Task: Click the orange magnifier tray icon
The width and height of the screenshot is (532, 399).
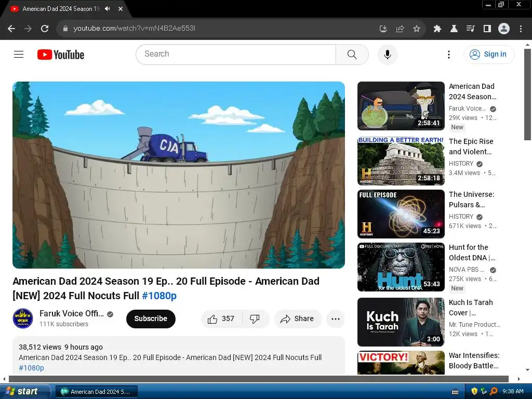Action: [x=494, y=392]
